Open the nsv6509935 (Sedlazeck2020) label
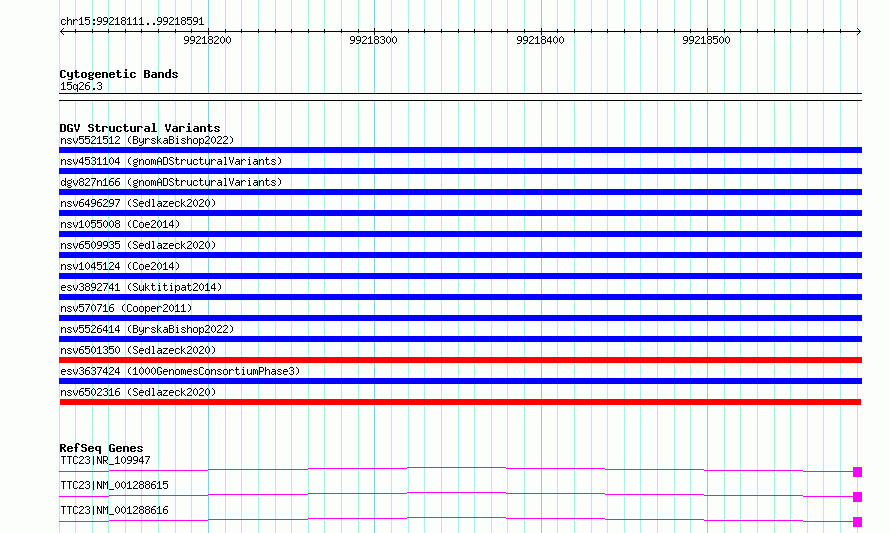 pyautogui.click(x=138, y=245)
